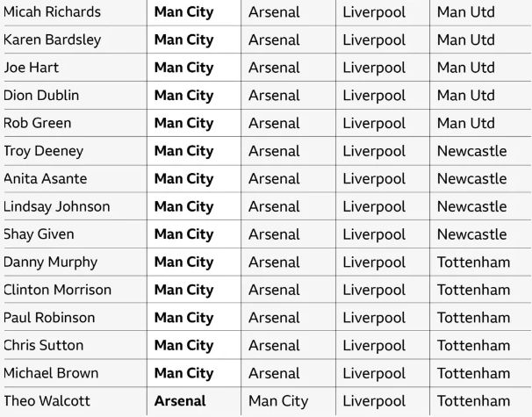This screenshot has height=417, width=532.
Task: Click Tottenham in Clinton Morrison's row
Action: click(473, 290)
